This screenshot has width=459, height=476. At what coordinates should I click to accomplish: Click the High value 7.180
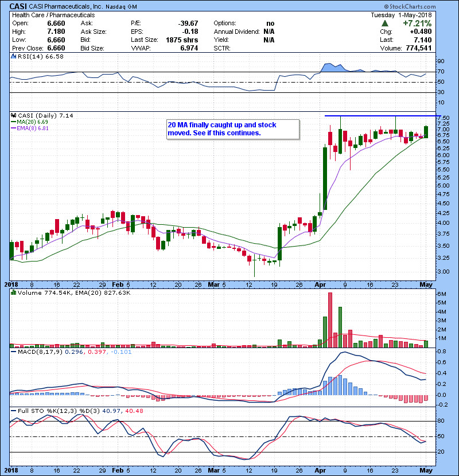coord(56,32)
